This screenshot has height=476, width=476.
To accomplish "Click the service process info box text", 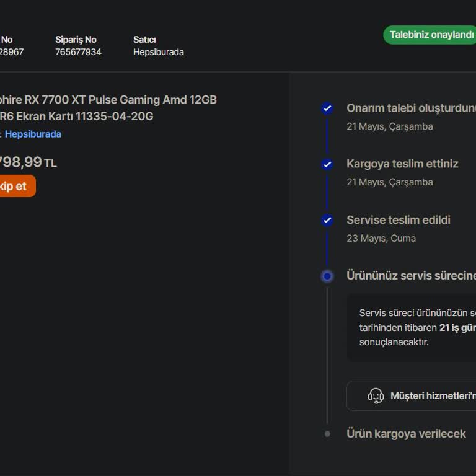I will pos(416,327).
